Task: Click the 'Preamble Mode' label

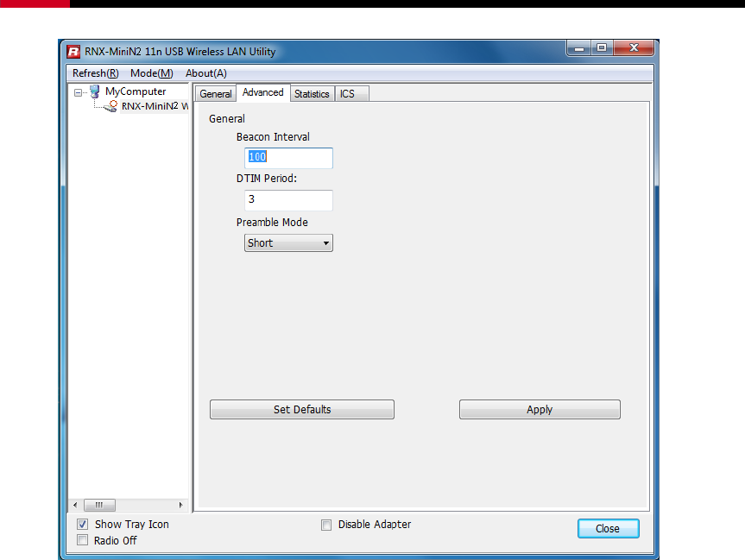Action: coord(272,223)
